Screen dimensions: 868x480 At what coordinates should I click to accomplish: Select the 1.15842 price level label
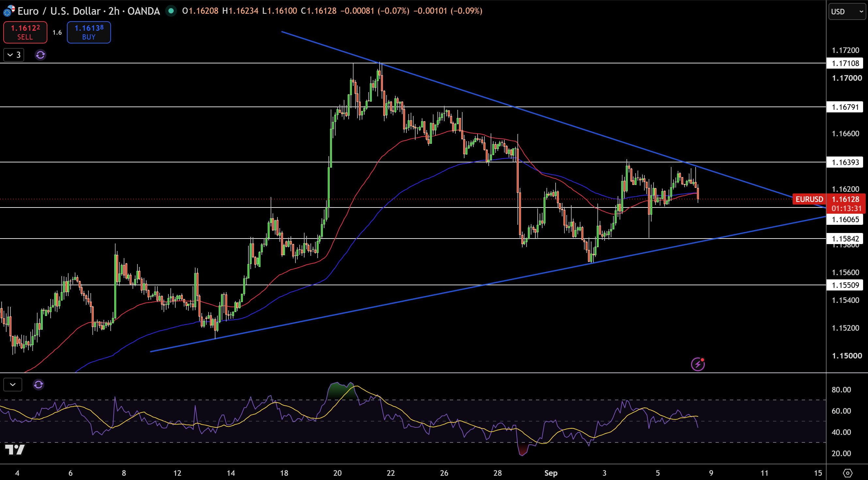pyautogui.click(x=845, y=239)
